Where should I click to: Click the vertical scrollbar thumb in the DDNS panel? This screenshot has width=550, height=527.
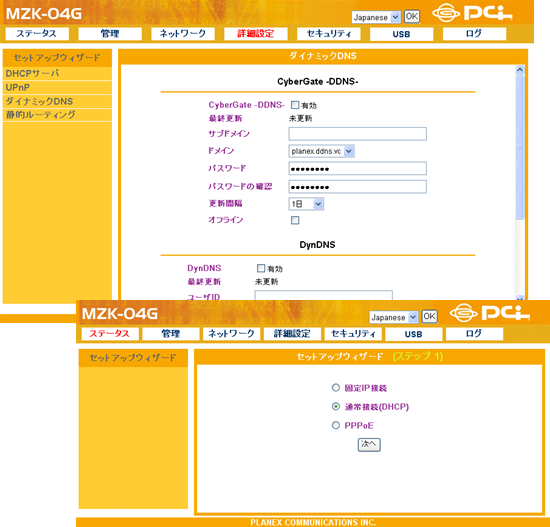point(520,147)
